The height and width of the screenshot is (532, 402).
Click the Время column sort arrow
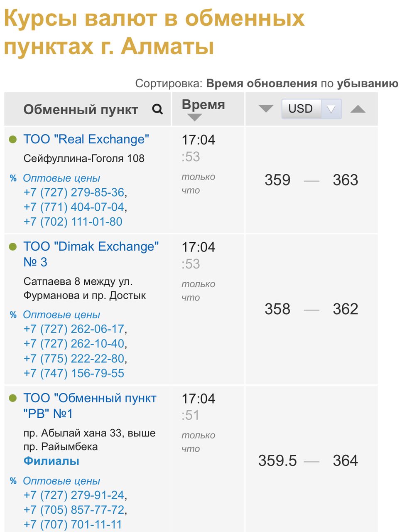[x=194, y=118]
